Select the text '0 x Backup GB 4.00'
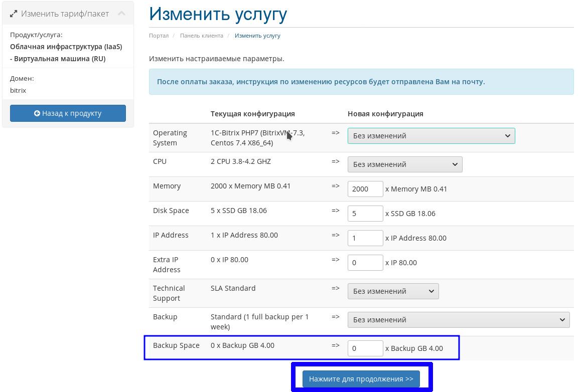 pos(242,345)
